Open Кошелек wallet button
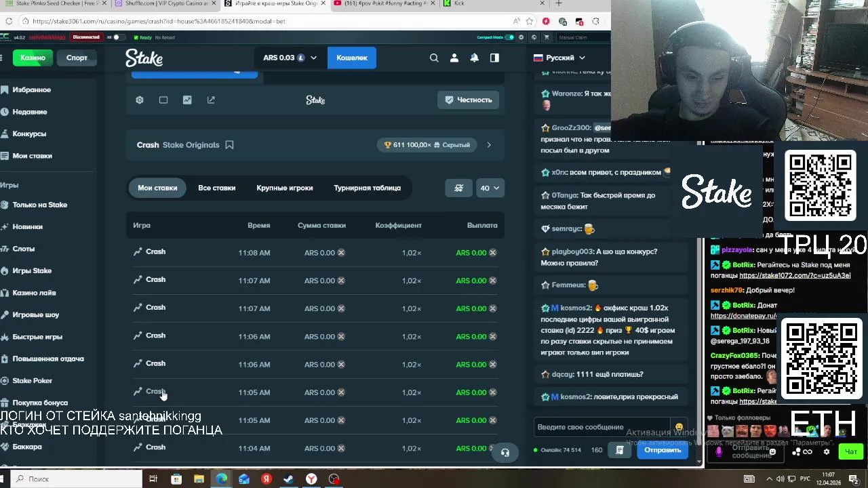 pyautogui.click(x=352, y=58)
